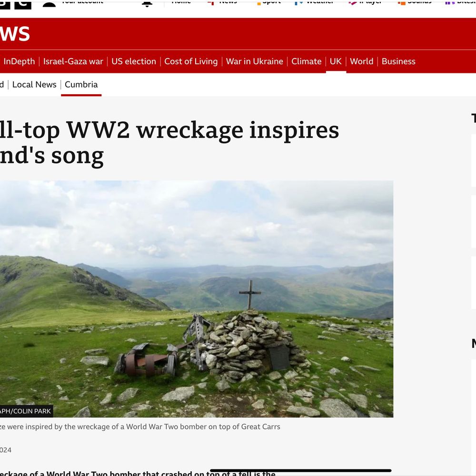Click the notifications bell icon

coord(147,3)
